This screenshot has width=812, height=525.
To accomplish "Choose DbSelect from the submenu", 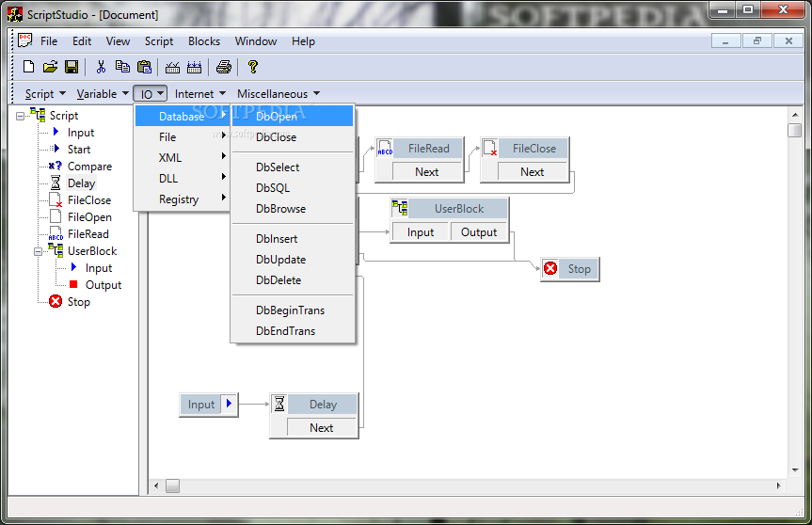I will [293, 167].
